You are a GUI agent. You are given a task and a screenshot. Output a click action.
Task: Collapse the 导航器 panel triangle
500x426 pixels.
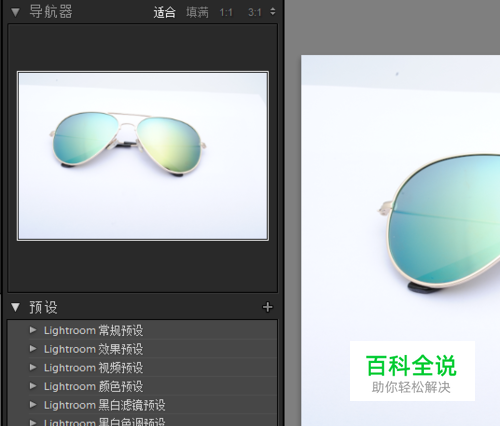click(x=15, y=12)
